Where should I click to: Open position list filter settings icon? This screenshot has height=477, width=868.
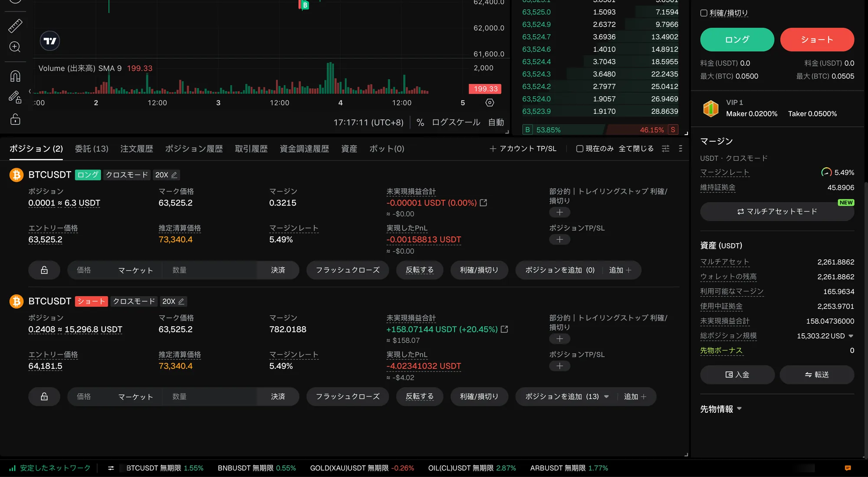click(x=665, y=149)
